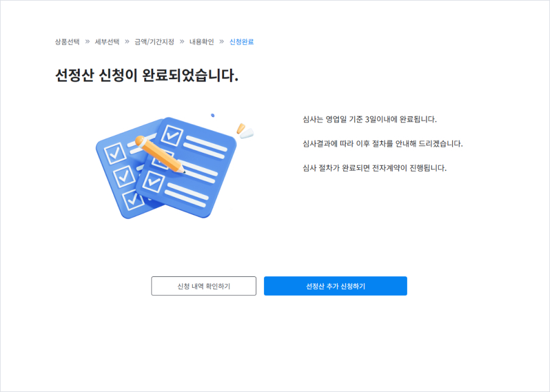550x392 pixels.
Task: Click the bottom checkmark box on the back checklist sheet
Action: 133,200
